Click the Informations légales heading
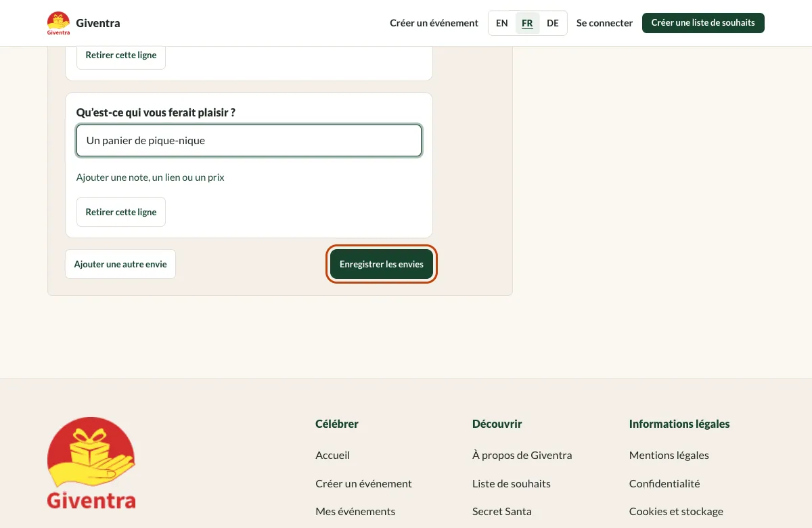 679,424
